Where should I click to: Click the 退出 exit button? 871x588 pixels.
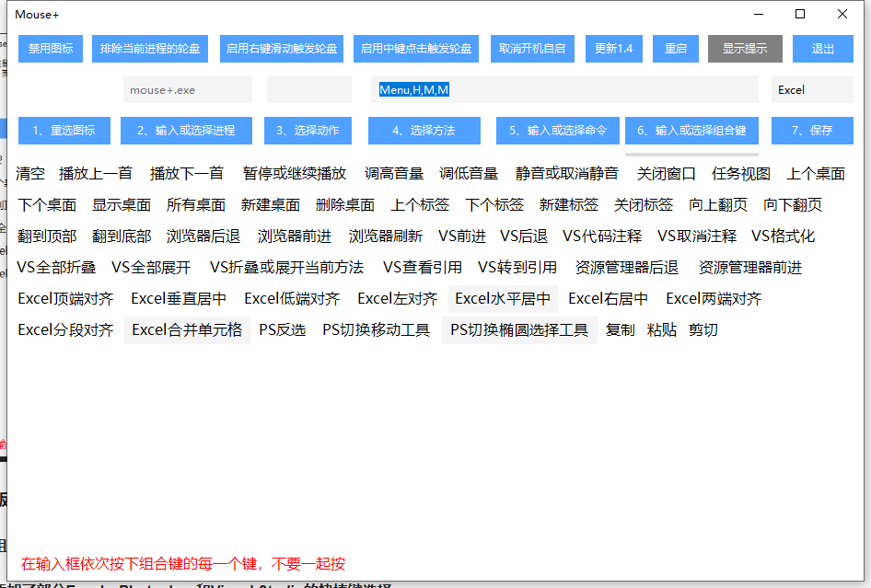coord(823,49)
